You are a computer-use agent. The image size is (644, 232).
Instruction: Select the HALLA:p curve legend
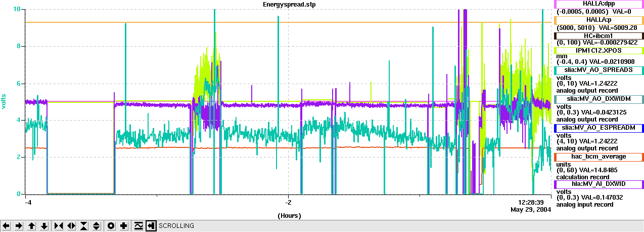599,20
